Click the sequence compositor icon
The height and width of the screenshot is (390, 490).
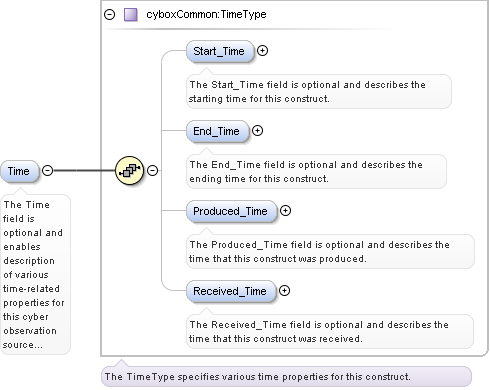(130, 170)
